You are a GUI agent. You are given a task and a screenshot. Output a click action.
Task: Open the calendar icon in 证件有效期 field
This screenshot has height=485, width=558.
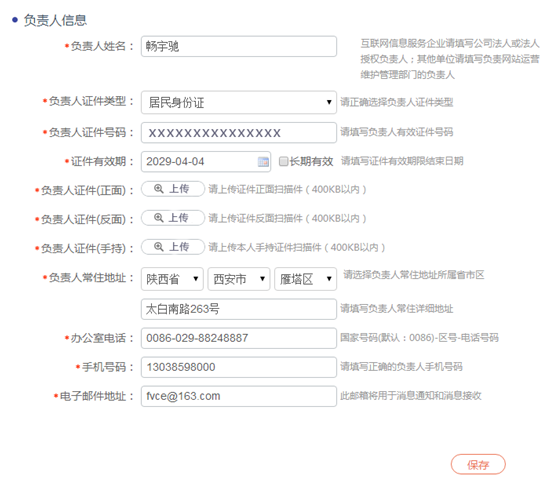pyautogui.click(x=263, y=162)
